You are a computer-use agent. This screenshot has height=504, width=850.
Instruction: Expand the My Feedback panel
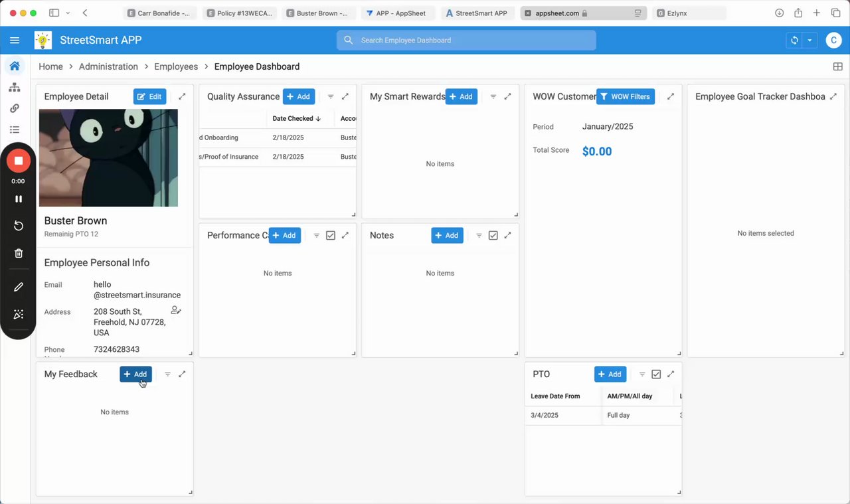tap(182, 374)
